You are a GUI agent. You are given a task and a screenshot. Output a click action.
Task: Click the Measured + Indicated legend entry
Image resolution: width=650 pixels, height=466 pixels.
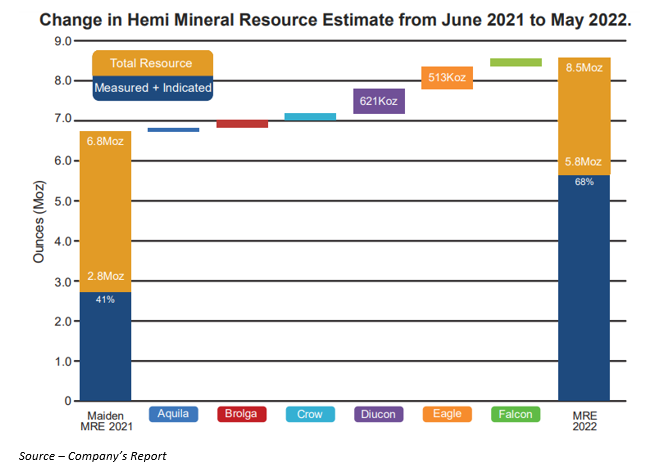click(152, 88)
